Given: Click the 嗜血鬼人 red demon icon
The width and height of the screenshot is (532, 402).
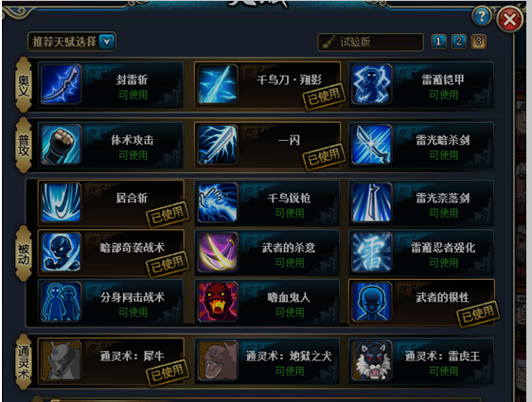Looking at the screenshot, I should (218, 302).
